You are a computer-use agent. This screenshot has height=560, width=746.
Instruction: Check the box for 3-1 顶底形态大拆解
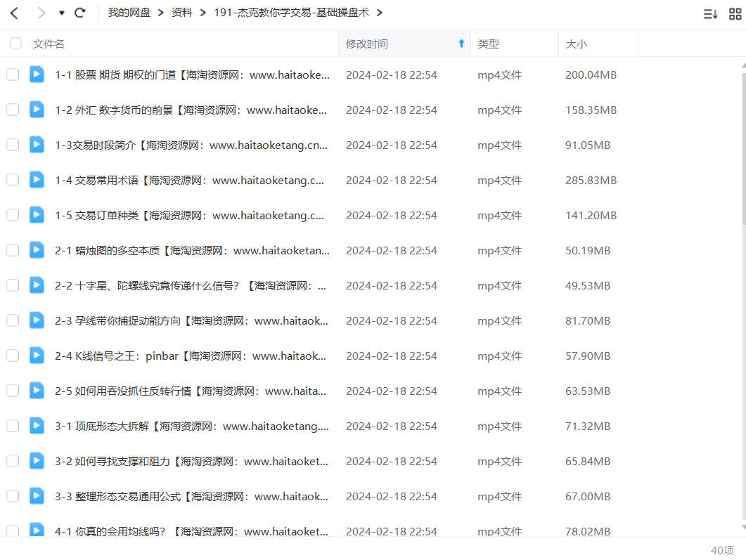[x=13, y=426]
